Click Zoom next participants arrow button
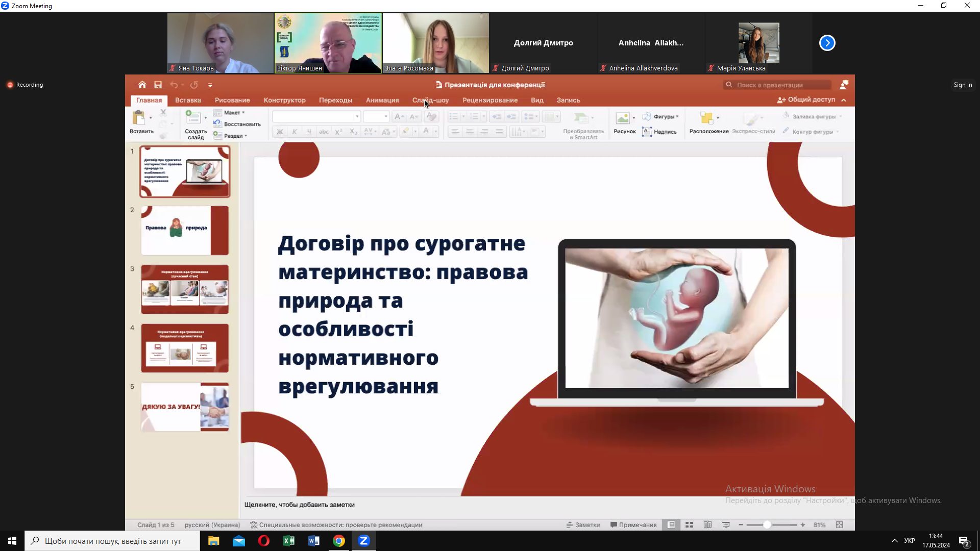Image resolution: width=980 pixels, height=551 pixels. tap(827, 43)
